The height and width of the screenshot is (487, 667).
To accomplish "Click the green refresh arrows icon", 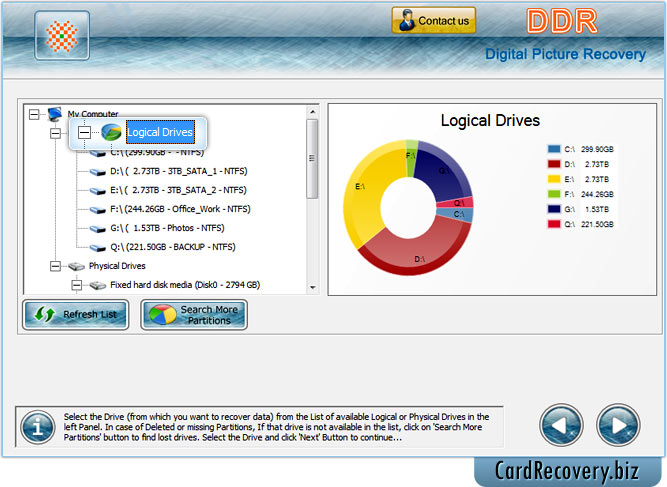I will coord(45,314).
